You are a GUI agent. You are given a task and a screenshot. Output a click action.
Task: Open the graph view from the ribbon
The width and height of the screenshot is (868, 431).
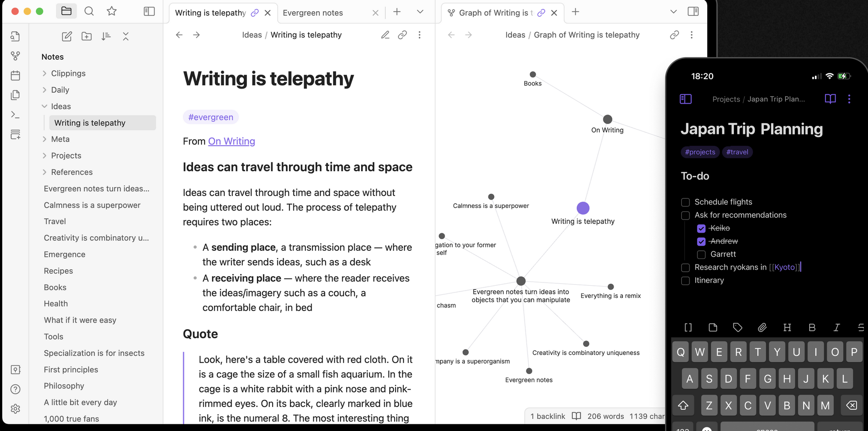[x=15, y=56]
